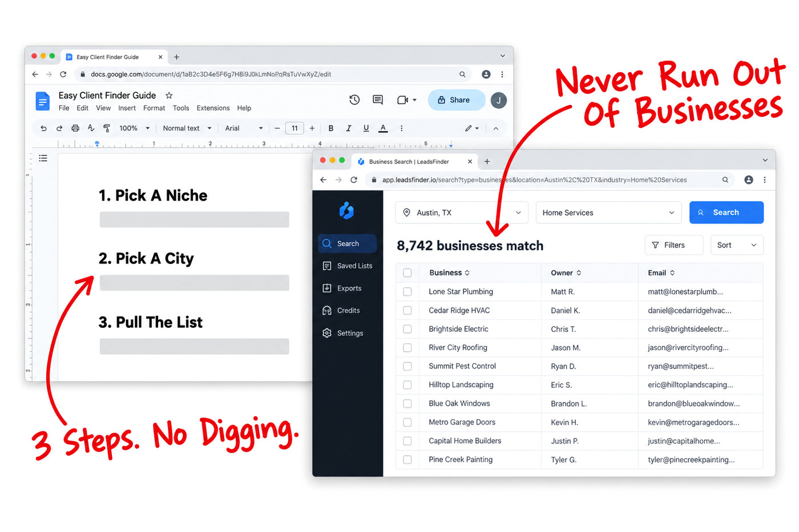Open the Home Services industry dropdown
The width and height of the screenshot is (799, 532).
click(609, 212)
